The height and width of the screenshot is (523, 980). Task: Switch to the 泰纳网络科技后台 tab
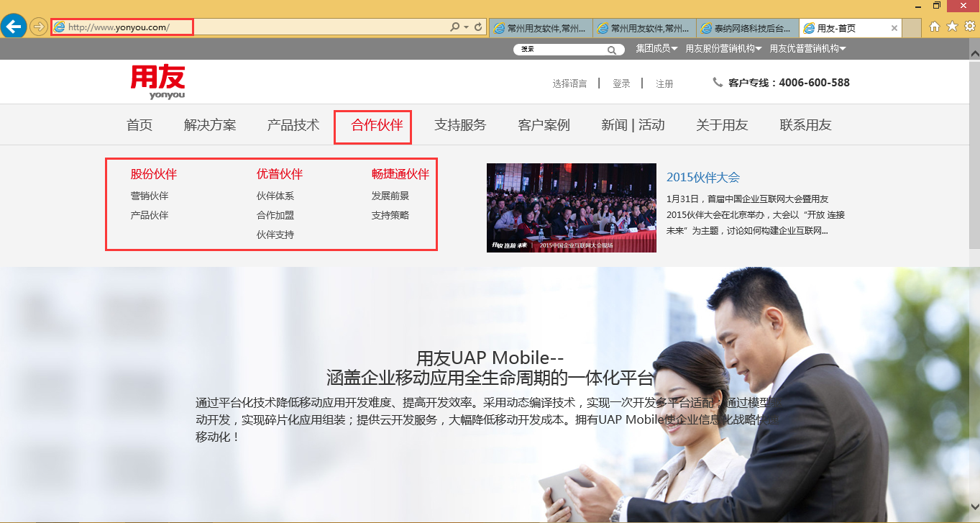pos(748,28)
